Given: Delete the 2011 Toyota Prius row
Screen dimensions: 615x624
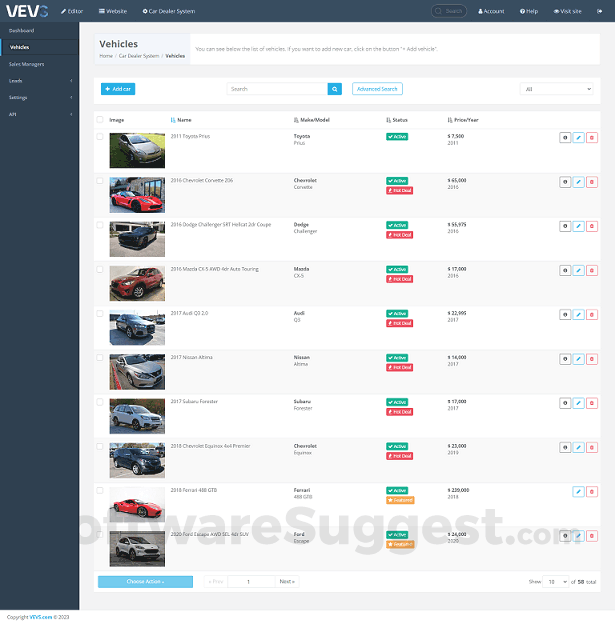Looking at the screenshot, I should [592, 138].
